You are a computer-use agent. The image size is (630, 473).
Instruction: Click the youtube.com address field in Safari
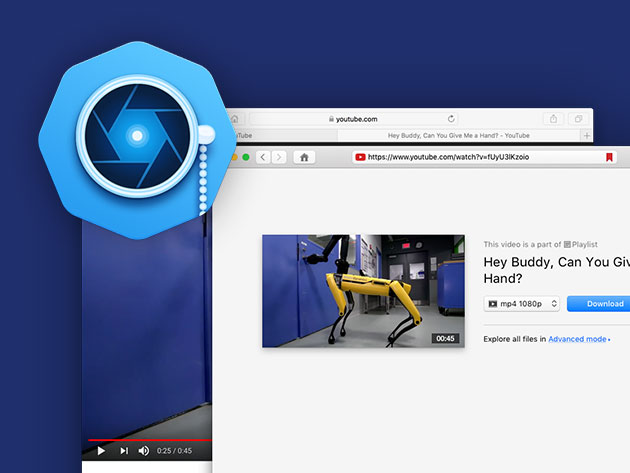coord(354,119)
